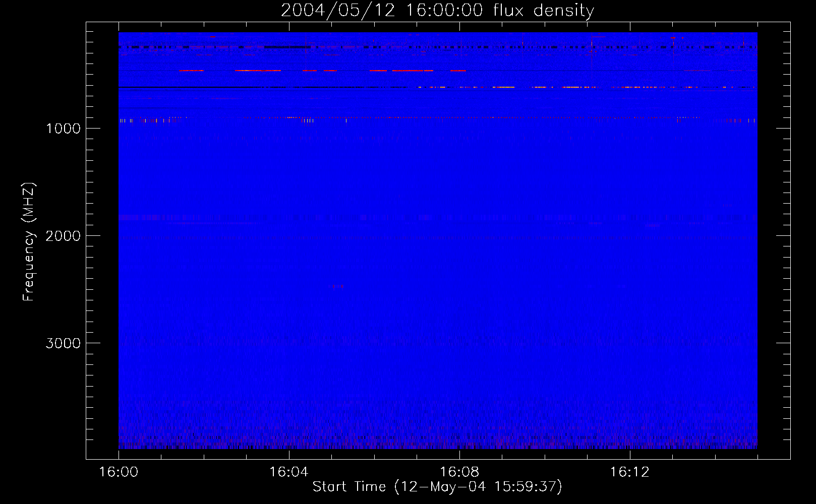Click the black strip right of spectrogram data
The width and height of the screenshot is (816, 504).
pos(773,240)
